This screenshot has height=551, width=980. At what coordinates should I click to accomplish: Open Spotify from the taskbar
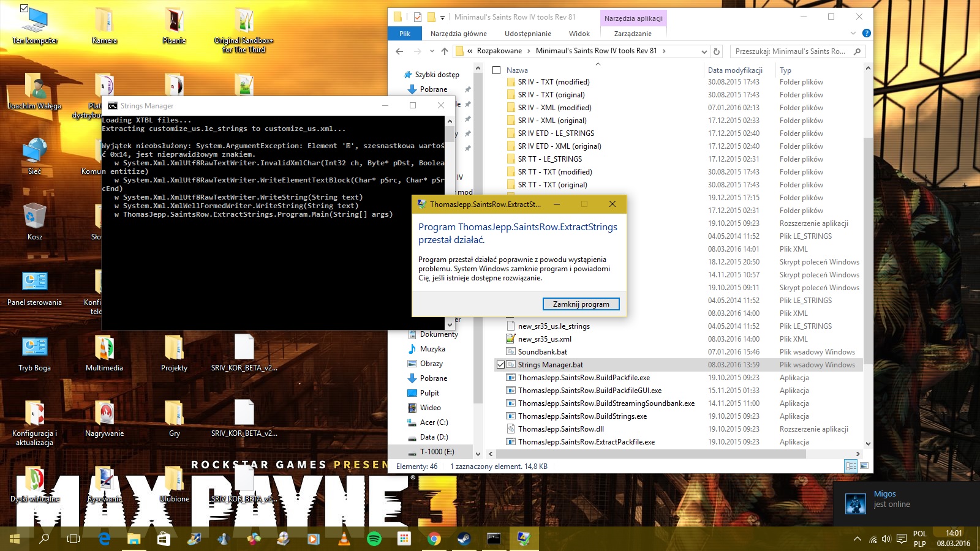374,539
